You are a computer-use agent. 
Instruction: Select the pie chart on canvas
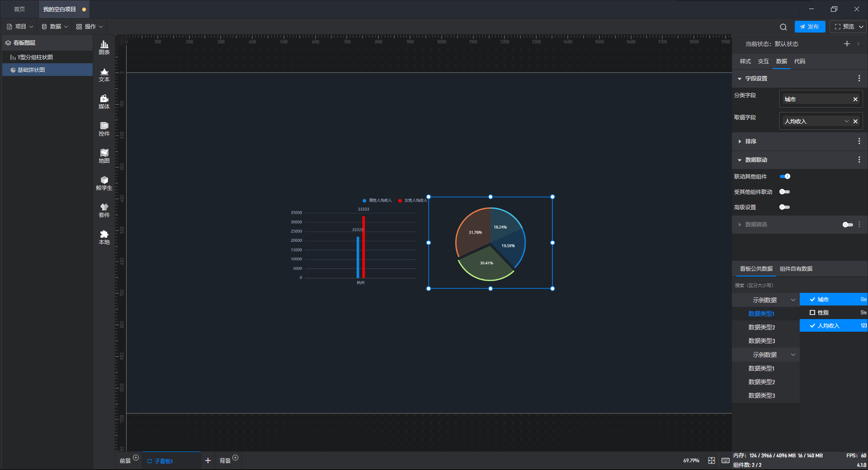(x=491, y=244)
